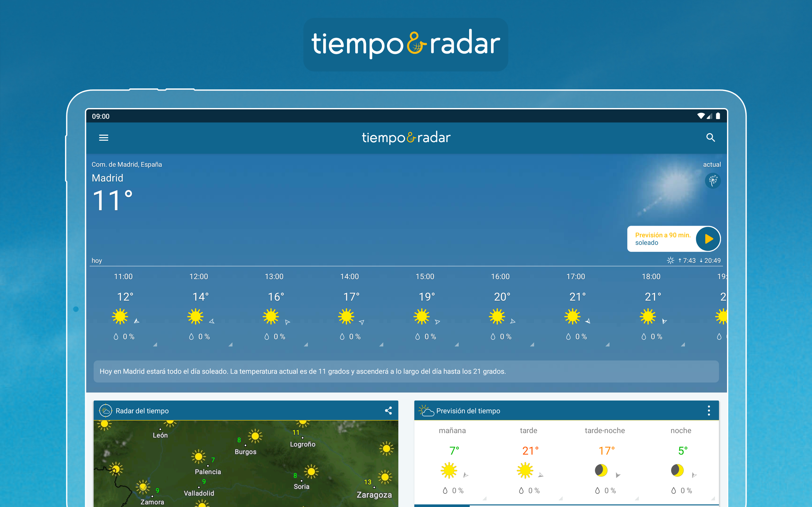This screenshot has height=507, width=812.
Task: Play the 90 minute forecast
Action: [x=708, y=239]
